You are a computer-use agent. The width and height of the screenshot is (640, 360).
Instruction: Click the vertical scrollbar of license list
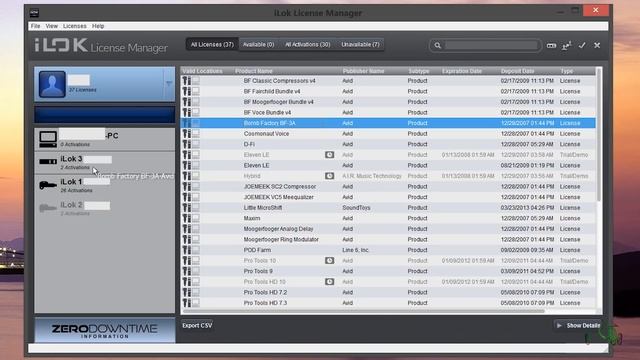point(599,135)
